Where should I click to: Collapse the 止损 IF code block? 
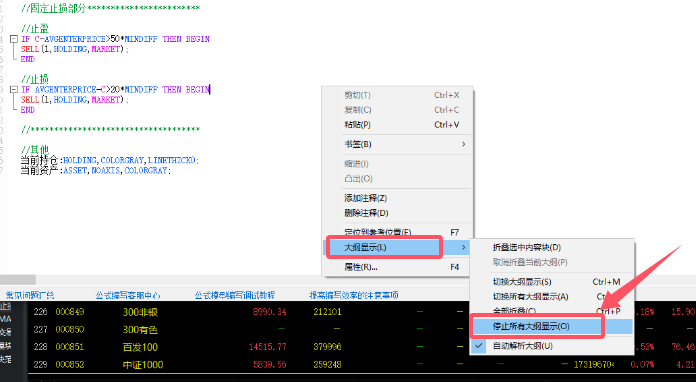14,90
